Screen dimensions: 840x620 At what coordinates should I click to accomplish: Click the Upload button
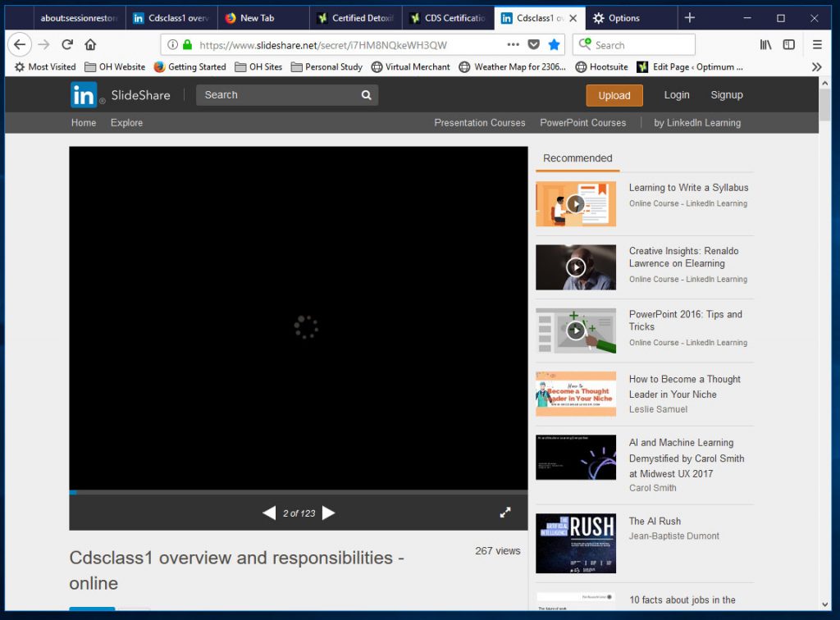tap(614, 95)
